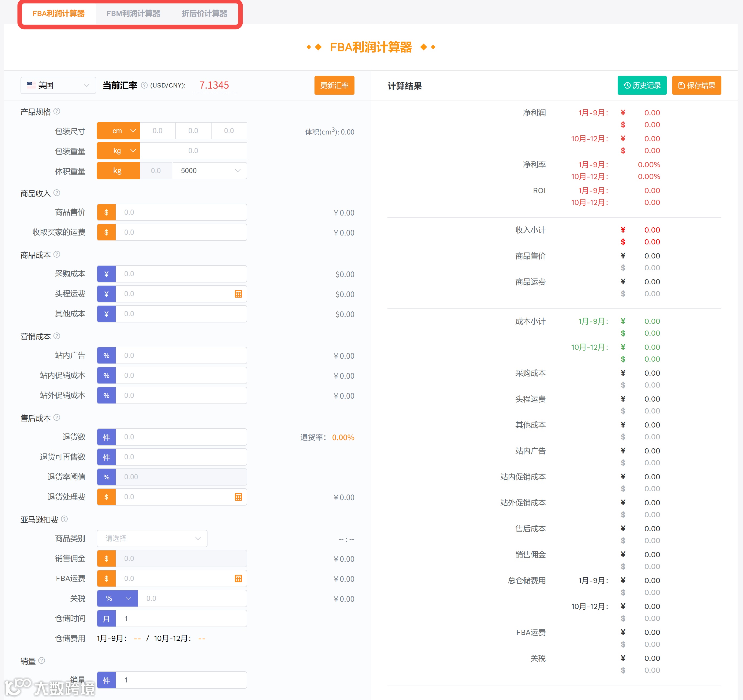Open the 5000 volumetric divisor dropdown
The width and height of the screenshot is (743, 700).
click(x=209, y=171)
